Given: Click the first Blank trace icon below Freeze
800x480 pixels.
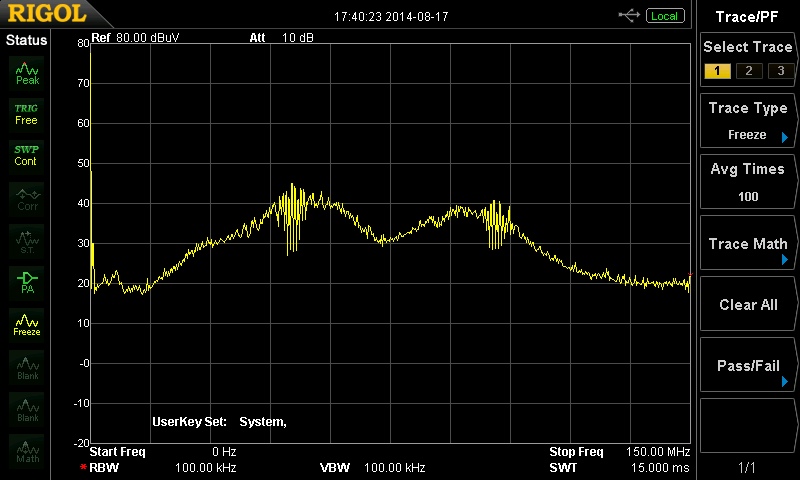Looking at the screenshot, I should (27, 367).
